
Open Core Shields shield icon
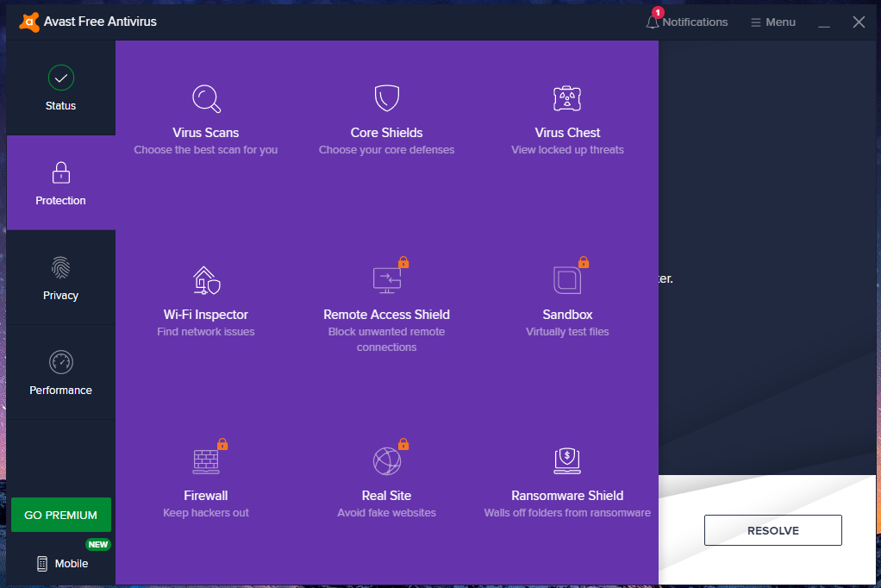point(386,97)
